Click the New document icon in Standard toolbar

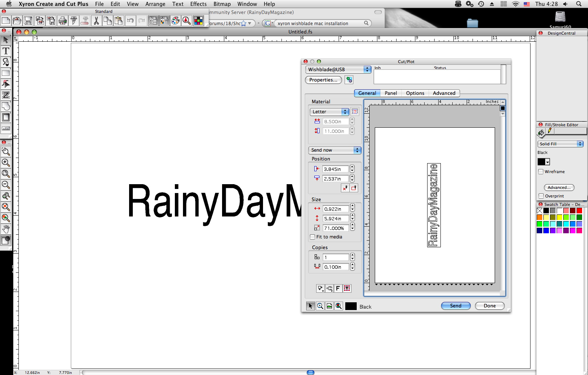point(6,21)
